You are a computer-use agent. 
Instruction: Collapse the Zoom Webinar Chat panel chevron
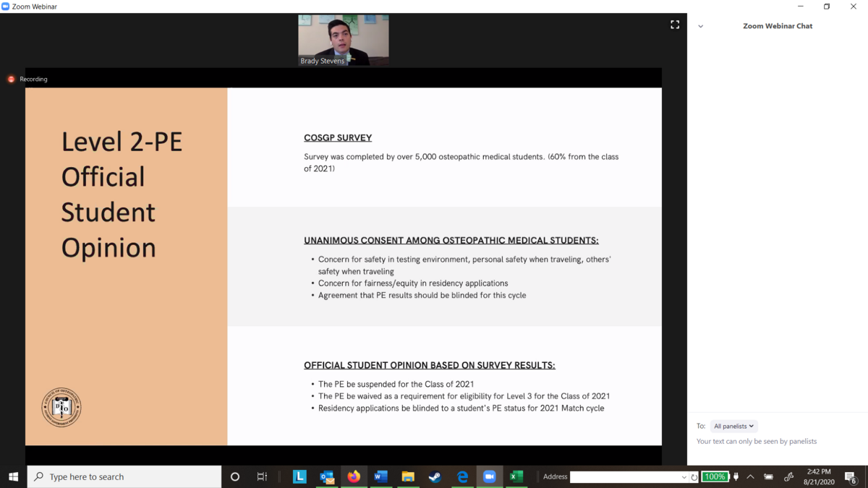(x=700, y=26)
